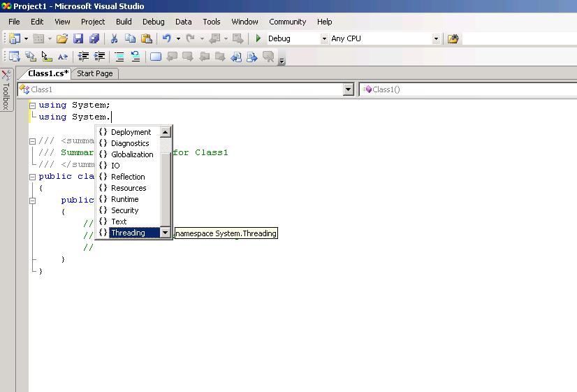Select Threading in IntelliSense list

point(129,233)
